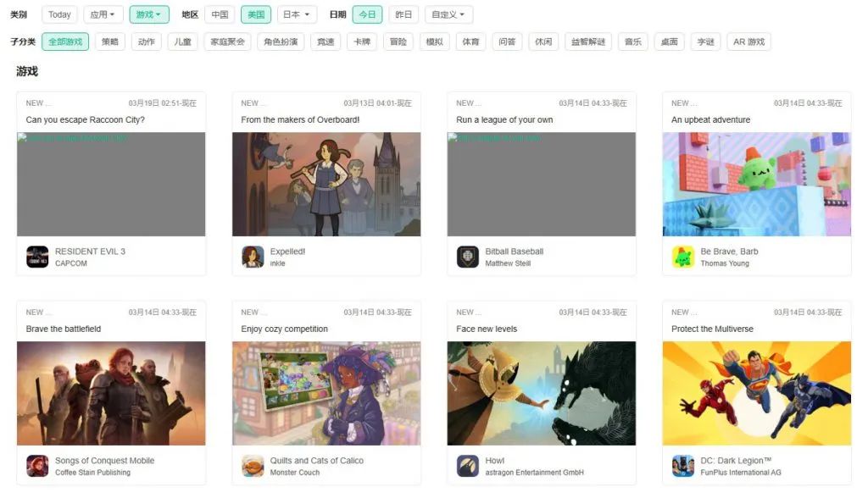Filter by AR 游戏 subcategory
Viewport: 868px width, 498px height.
pyautogui.click(x=749, y=41)
